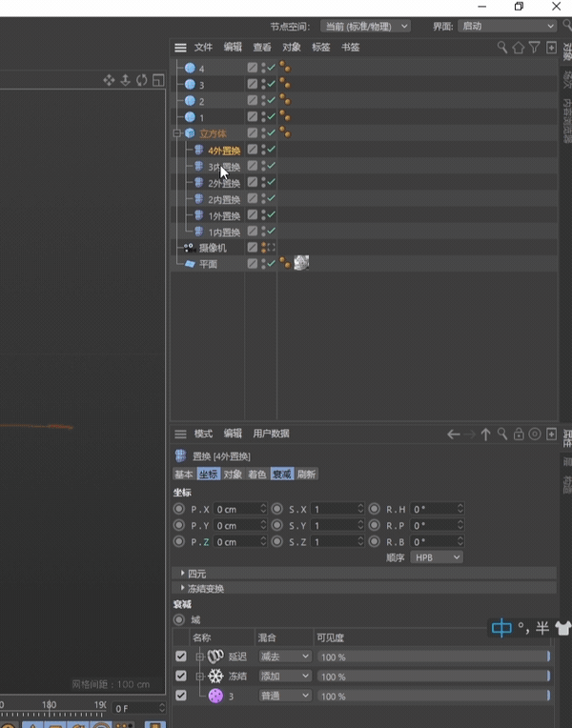Click the viewport rotate camera icon
Image resolution: width=572 pixels, height=728 pixels.
pos(142,80)
